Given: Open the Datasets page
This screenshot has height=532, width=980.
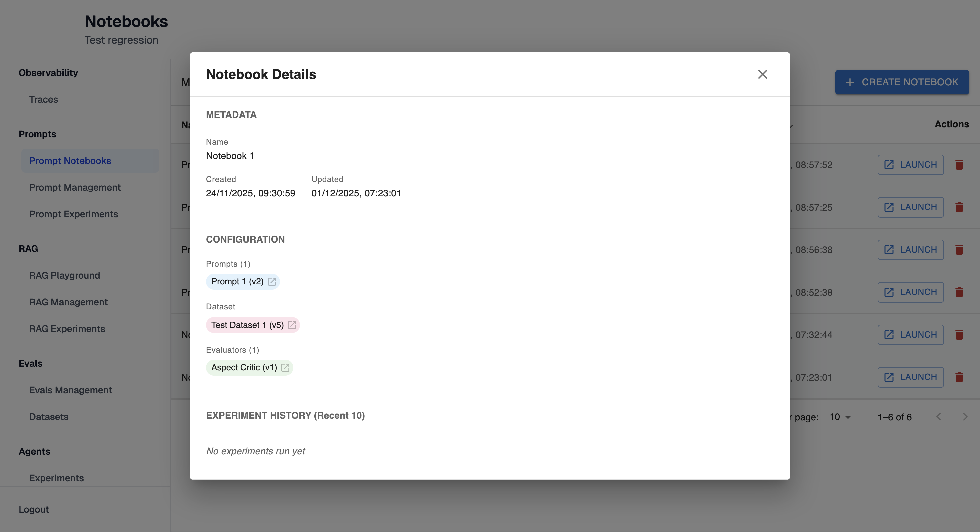Looking at the screenshot, I should pos(49,417).
